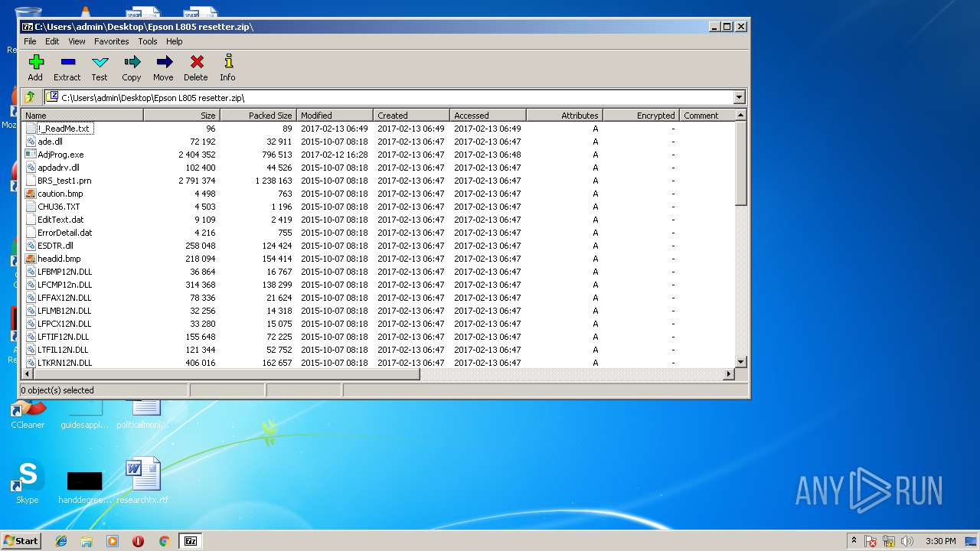980x551 pixels.
Task: Open the View menu
Action: click(77, 41)
